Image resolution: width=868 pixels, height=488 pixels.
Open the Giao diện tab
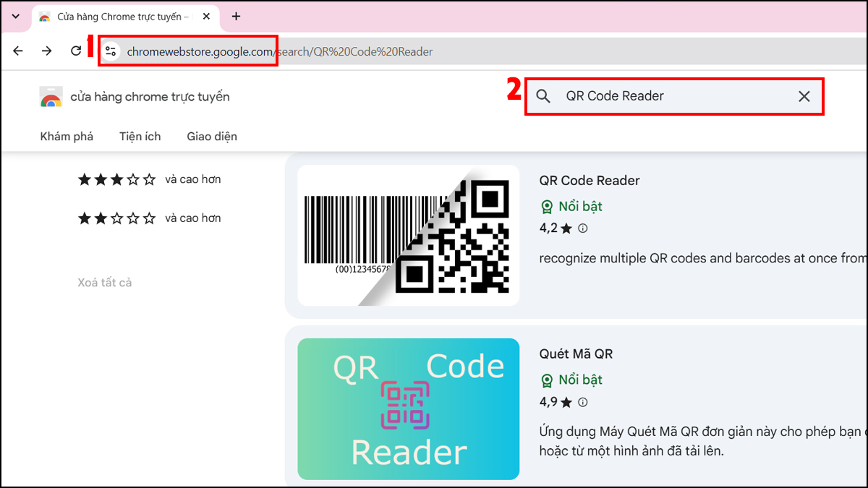212,136
